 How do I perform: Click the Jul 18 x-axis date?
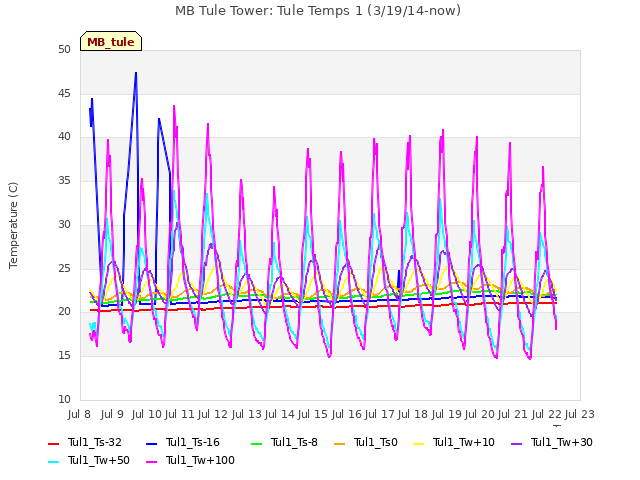click(x=413, y=414)
